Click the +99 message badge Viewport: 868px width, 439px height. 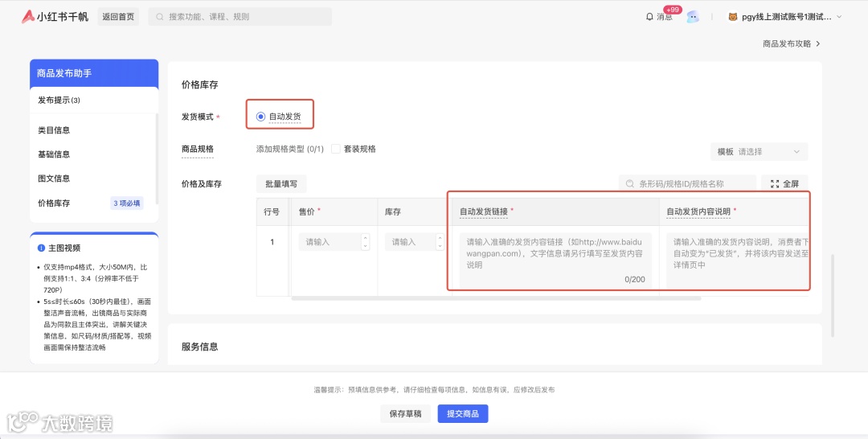click(x=672, y=10)
